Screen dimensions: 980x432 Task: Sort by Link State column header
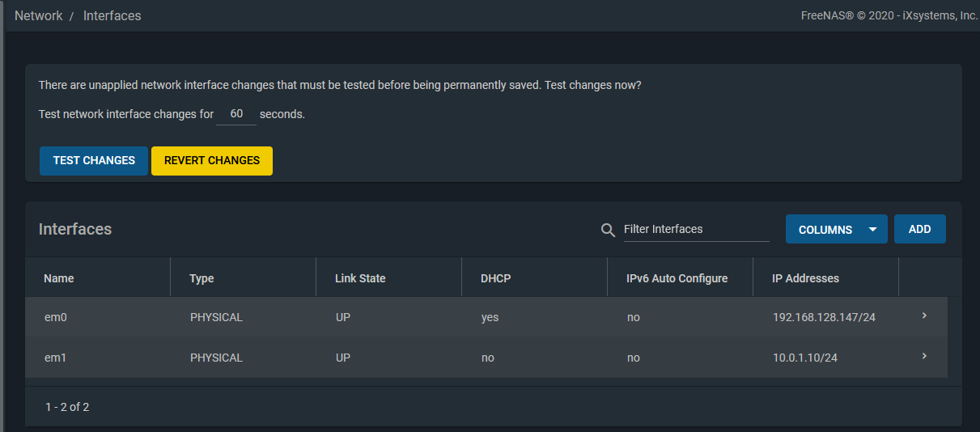click(360, 278)
